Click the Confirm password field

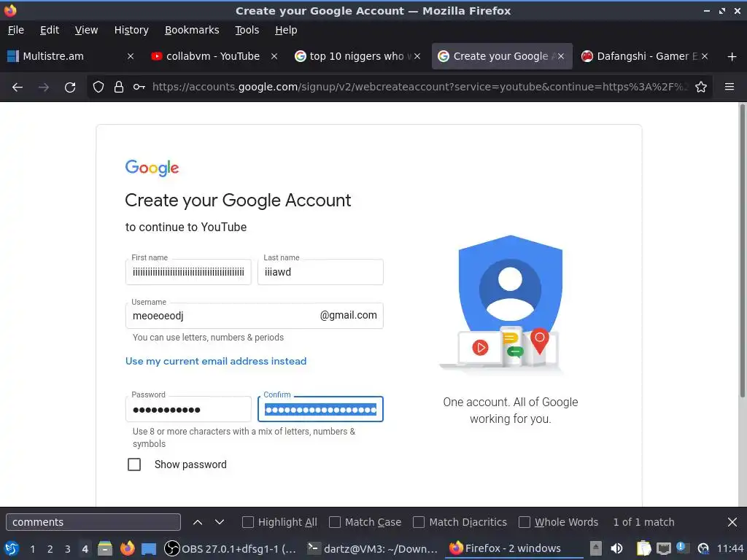pos(321,409)
